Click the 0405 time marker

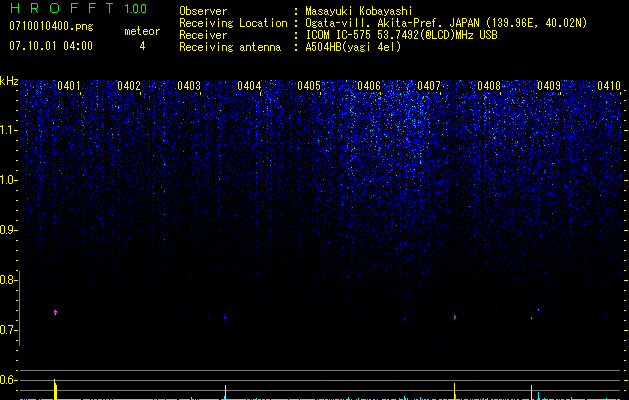(309, 86)
